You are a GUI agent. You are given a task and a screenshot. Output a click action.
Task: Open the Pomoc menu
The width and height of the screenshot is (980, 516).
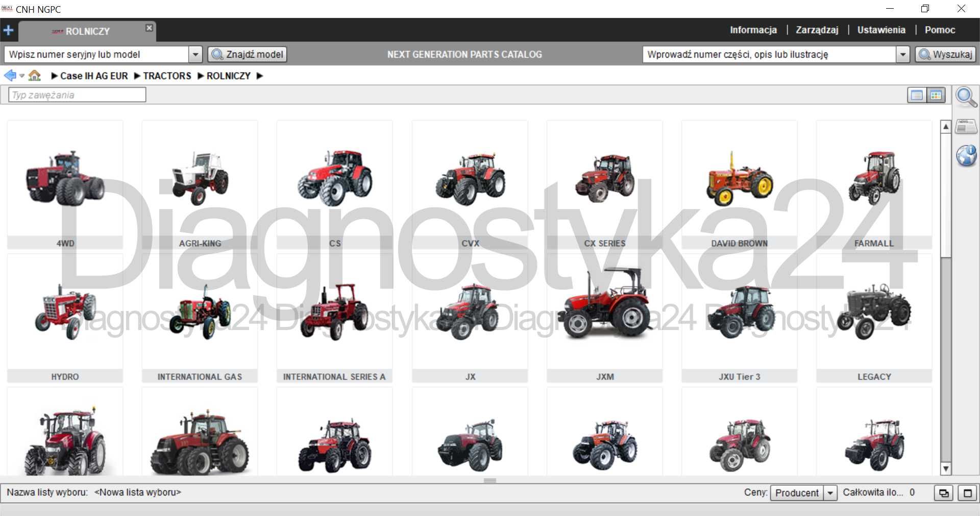pos(940,30)
